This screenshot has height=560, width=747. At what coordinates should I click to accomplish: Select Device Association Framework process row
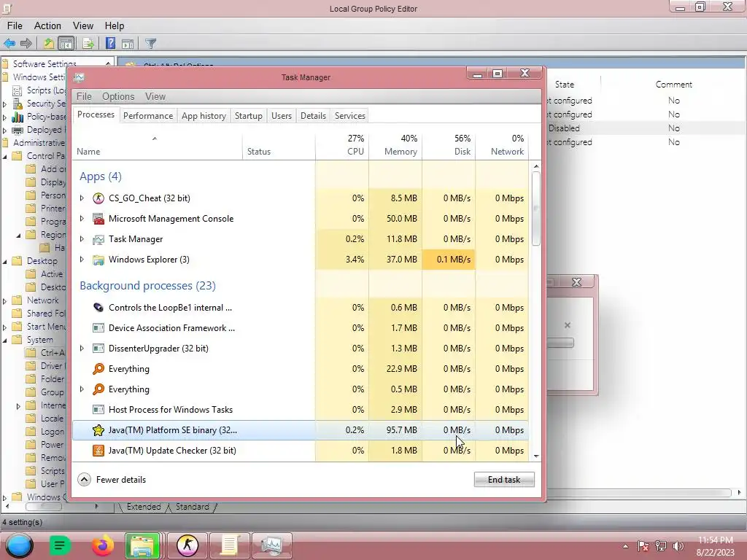coord(300,328)
